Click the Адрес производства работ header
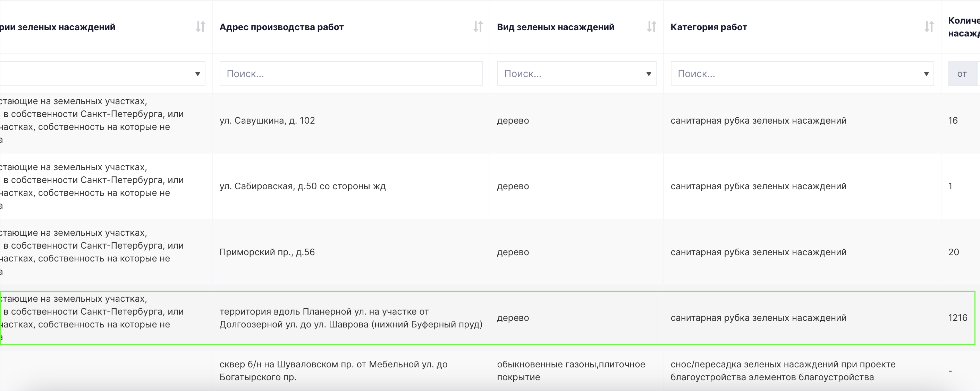This screenshot has width=980, height=391. coord(281,27)
